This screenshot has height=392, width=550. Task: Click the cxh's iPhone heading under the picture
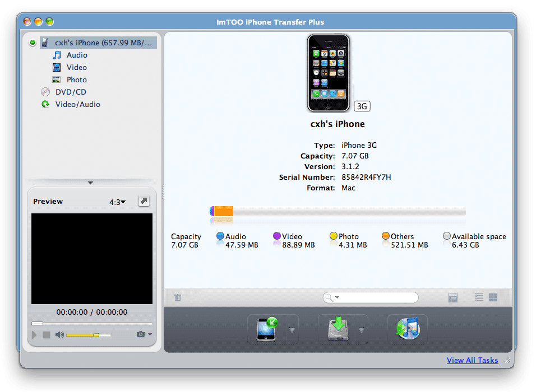point(338,124)
